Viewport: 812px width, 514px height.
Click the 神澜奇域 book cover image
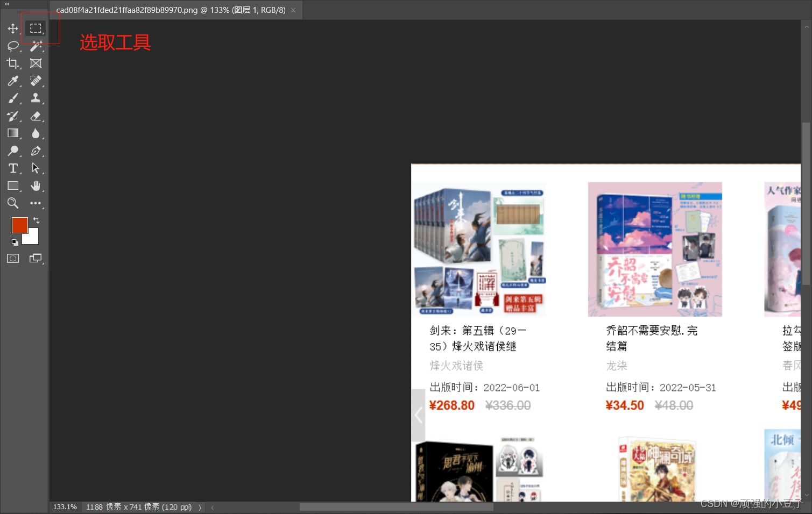pyautogui.click(x=657, y=470)
